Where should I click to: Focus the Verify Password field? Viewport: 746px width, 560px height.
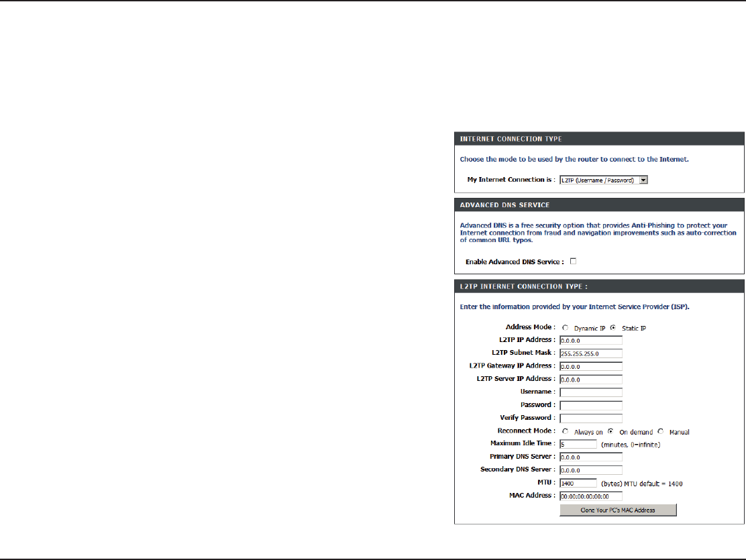coord(591,418)
